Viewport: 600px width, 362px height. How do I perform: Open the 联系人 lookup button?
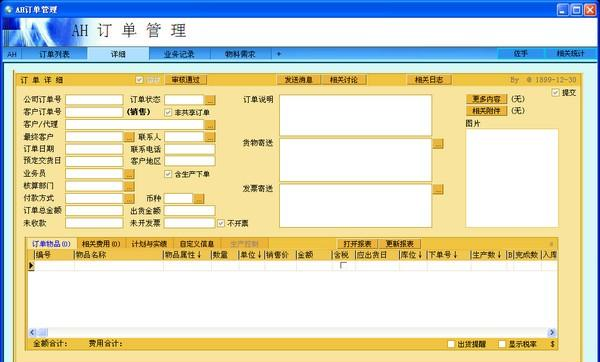(x=210, y=137)
